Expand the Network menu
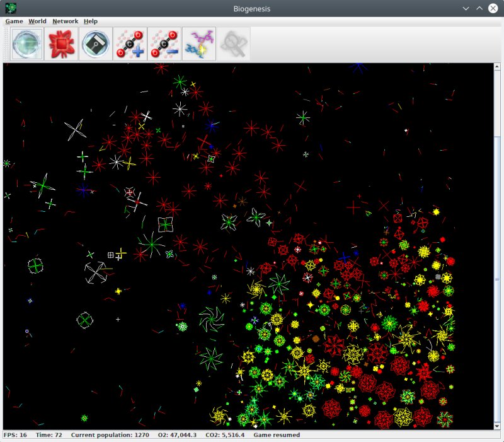This screenshot has width=504, height=442. coord(65,21)
